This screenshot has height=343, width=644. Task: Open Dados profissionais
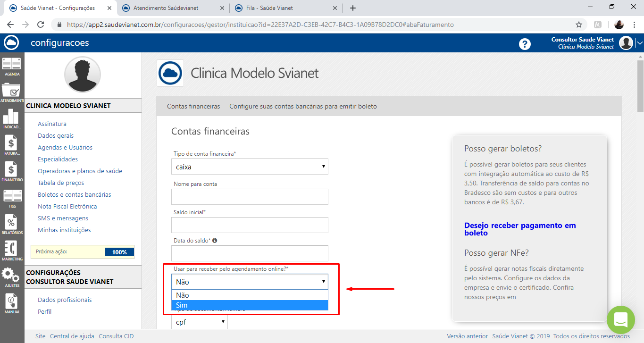[65, 300]
